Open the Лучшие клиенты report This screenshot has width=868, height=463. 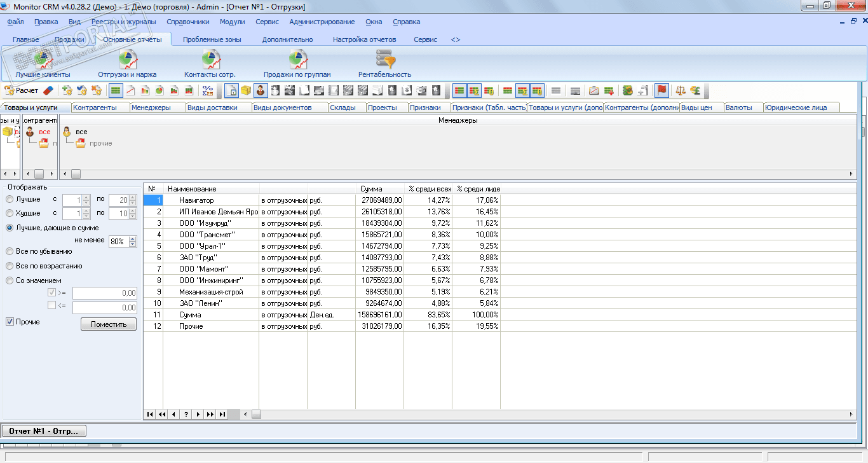click(43, 64)
